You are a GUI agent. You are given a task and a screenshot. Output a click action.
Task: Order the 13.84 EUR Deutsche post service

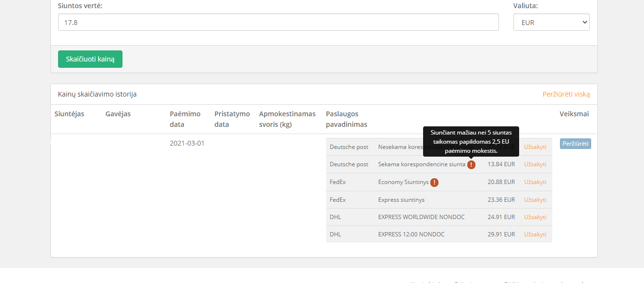coord(535,164)
